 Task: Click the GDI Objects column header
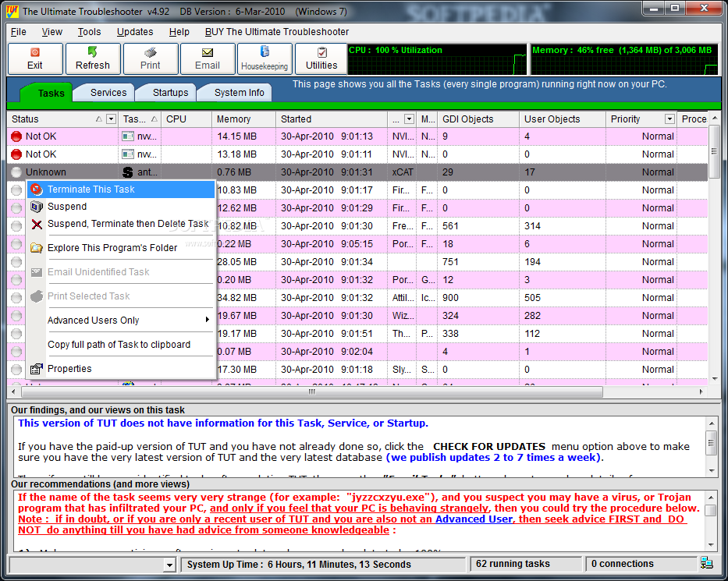pyautogui.click(x=478, y=119)
